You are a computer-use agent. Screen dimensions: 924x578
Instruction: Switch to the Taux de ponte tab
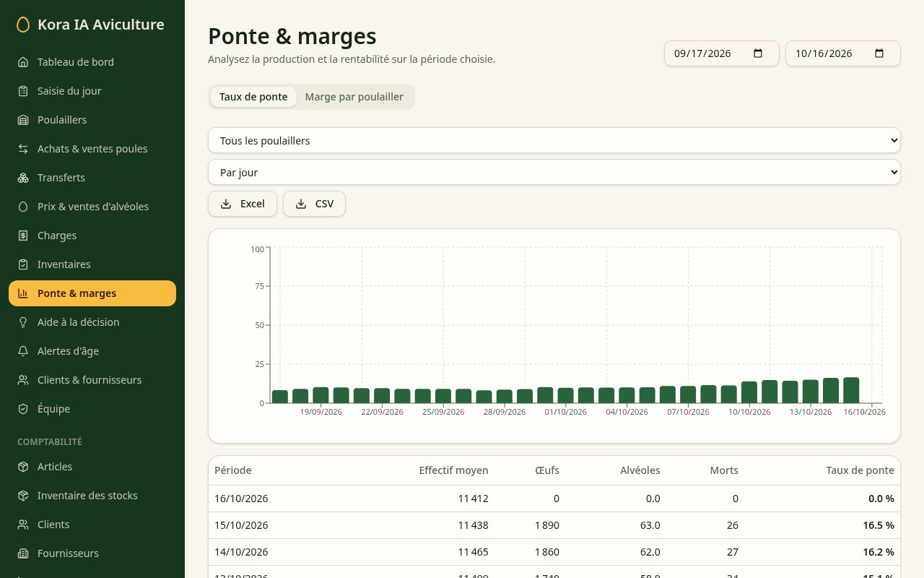coord(253,97)
